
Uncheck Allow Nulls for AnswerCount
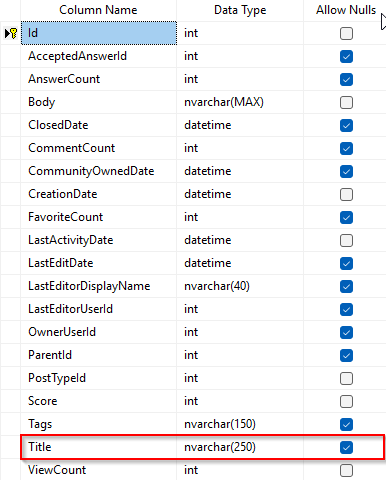pyautogui.click(x=346, y=79)
